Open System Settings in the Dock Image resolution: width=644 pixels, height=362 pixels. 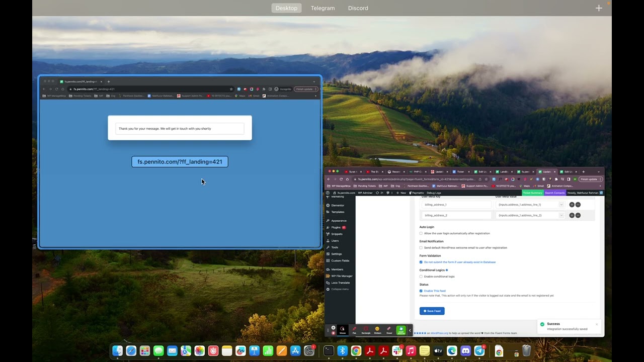(x=309, y=350)
